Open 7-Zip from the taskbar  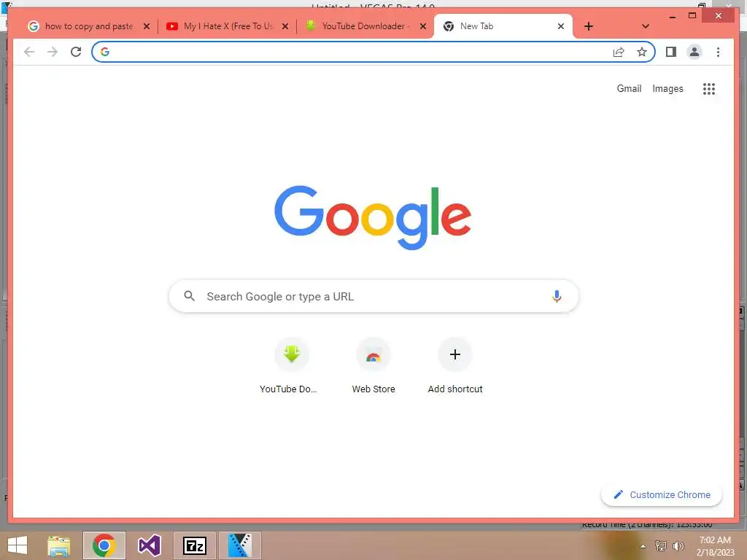pyautogui.click(x=194, y=545)
